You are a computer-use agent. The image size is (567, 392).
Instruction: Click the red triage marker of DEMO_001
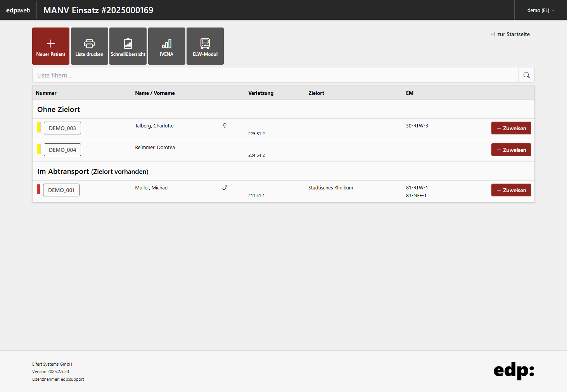pos(38,189)
